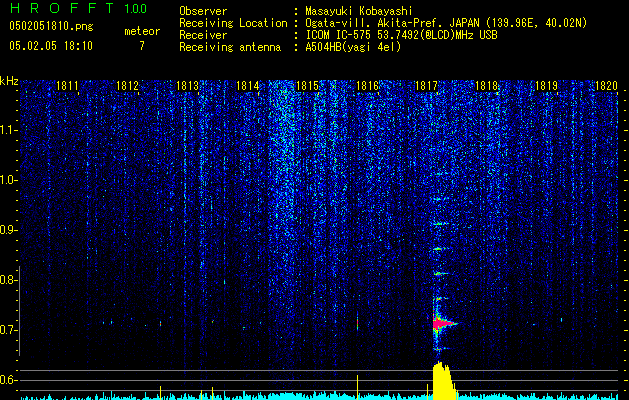
Task: Click the 0.7 kHz axis label
Action: [8, 330]
